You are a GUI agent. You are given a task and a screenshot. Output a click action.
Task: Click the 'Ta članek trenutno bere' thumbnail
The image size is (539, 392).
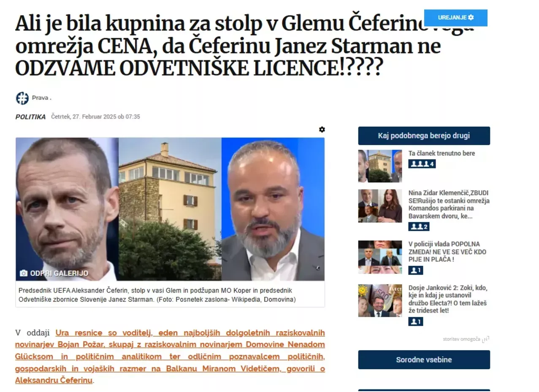380,166
